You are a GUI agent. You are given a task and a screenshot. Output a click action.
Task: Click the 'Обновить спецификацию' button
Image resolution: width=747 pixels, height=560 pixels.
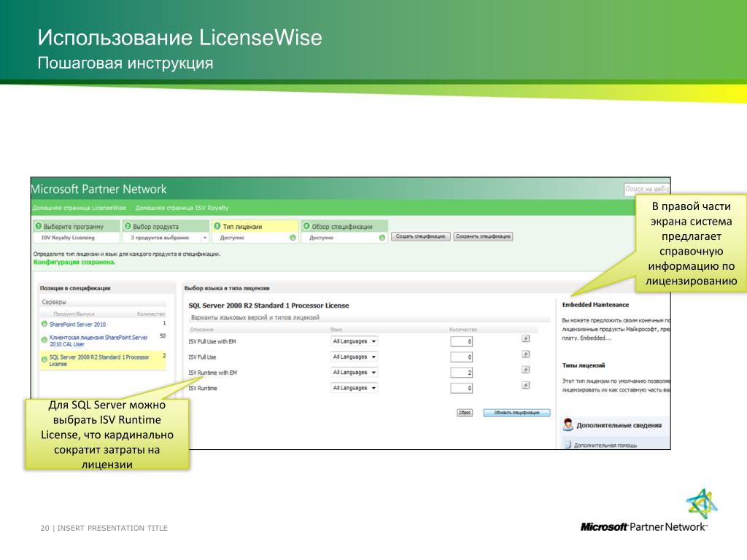tap(517, 413)
